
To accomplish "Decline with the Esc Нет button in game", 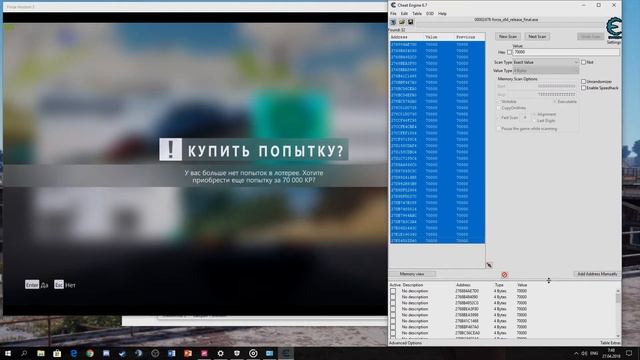I will point(65,285).
